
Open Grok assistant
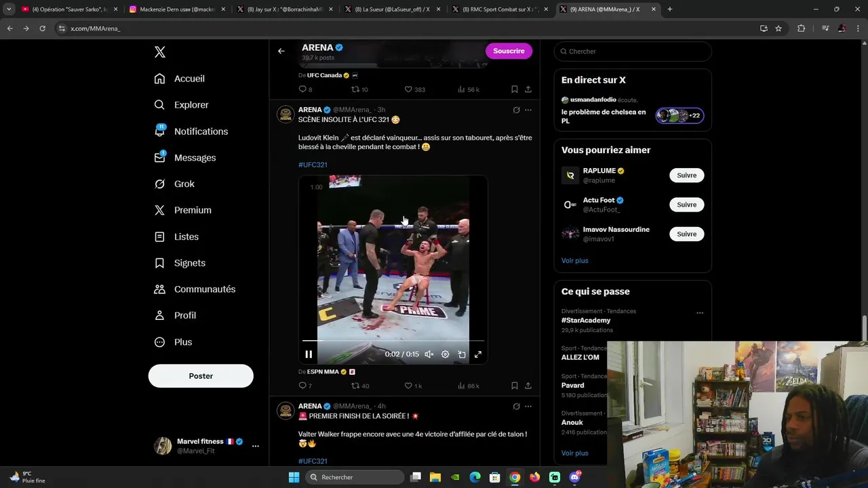[x=174, y=184]
